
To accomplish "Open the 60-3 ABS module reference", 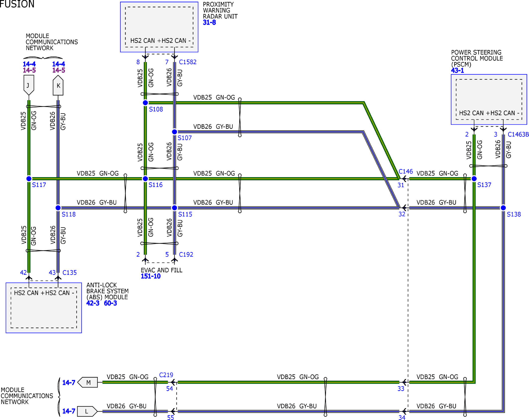I will [x=110, y=303].
